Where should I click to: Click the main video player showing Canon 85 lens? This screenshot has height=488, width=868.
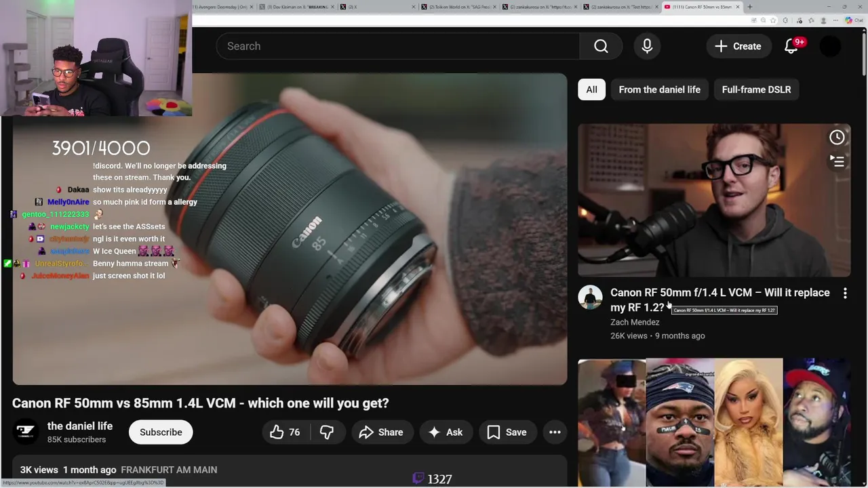(290, 229)
